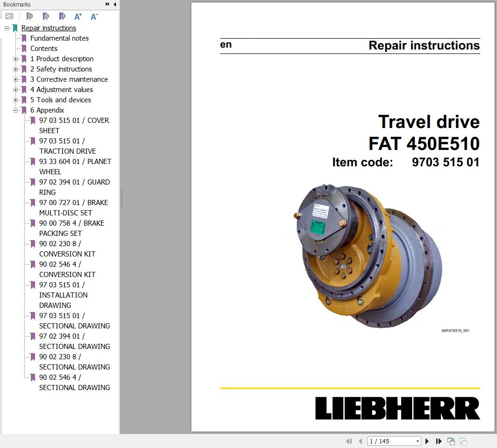The image size is (497, 448).
Task: Select the 3 Corrective maintenance bookmark
Action: coord(69,79)
